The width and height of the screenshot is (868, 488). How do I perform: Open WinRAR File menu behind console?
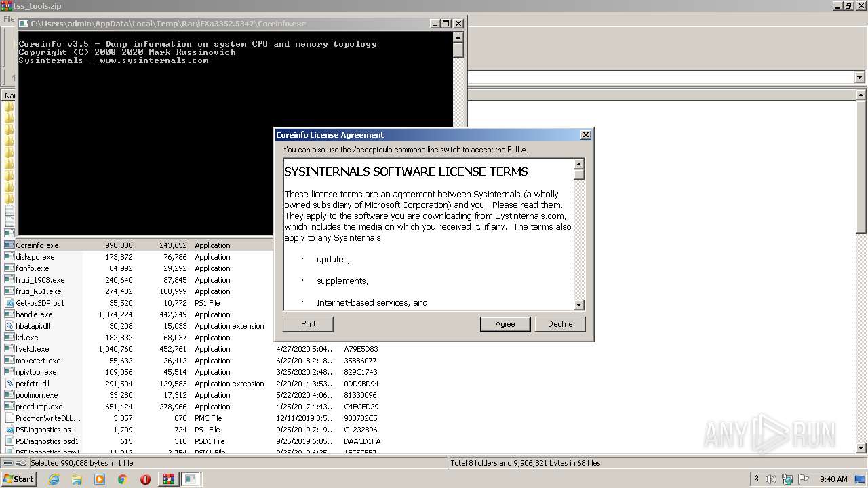tap(8, 19)
